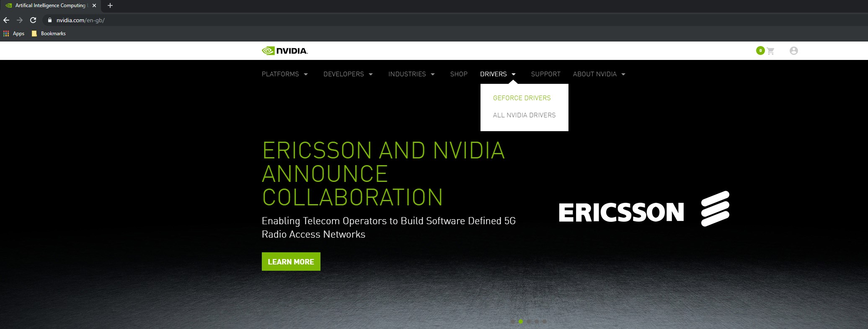The image size is (868, 329).
Task: Select GeForce Drivers from the dropdown
Action: [522, 98]
